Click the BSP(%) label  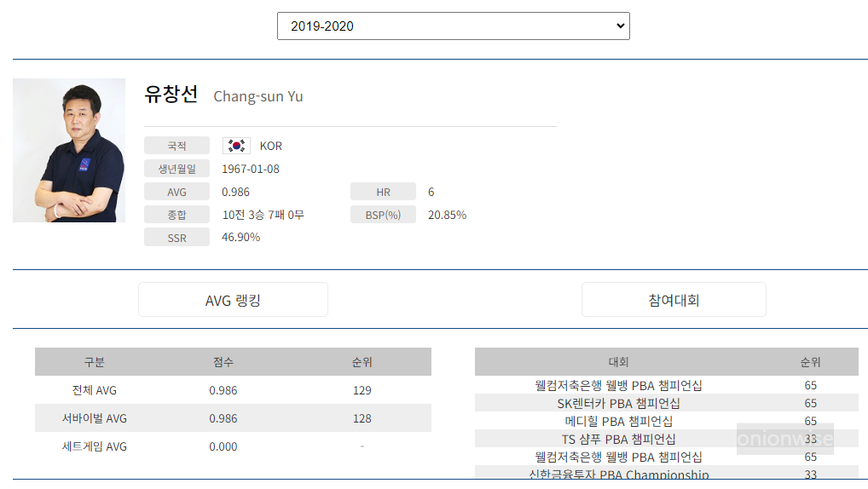383,215
